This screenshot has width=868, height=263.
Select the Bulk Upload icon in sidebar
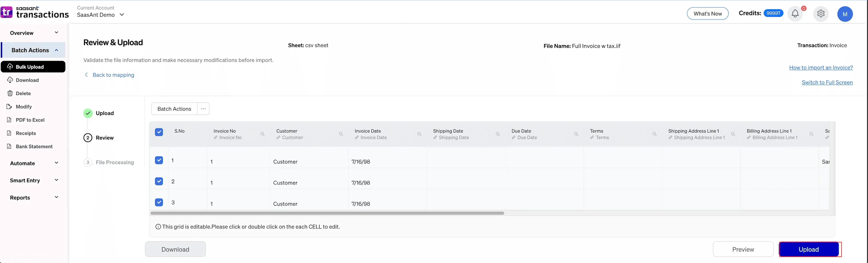(x=10, y=67)
